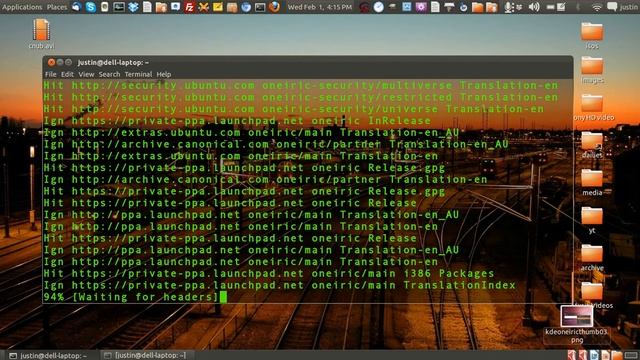Open the system monitor launcher in panel
This screenshot has height=360, width=640.
click(x=119, y=7)
